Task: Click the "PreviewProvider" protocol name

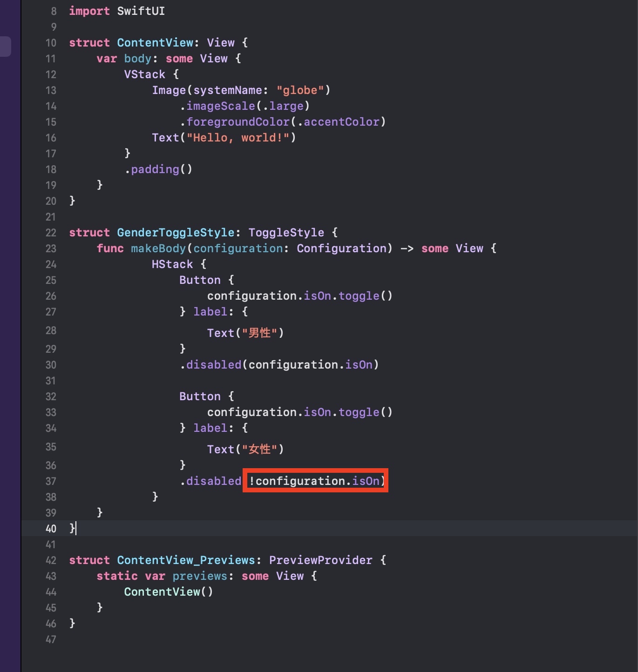Action: pos(321,560)
